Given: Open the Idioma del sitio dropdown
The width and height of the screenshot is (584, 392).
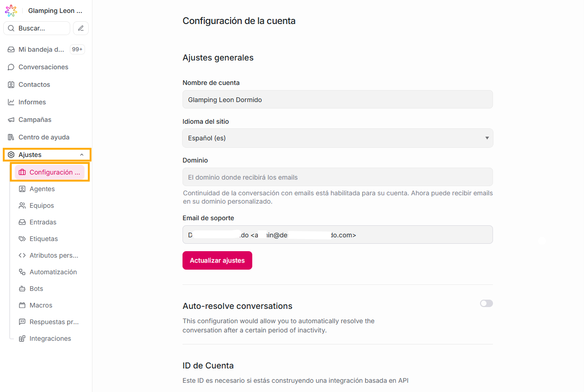Looking at the screenshot, I should pos(337,138).
